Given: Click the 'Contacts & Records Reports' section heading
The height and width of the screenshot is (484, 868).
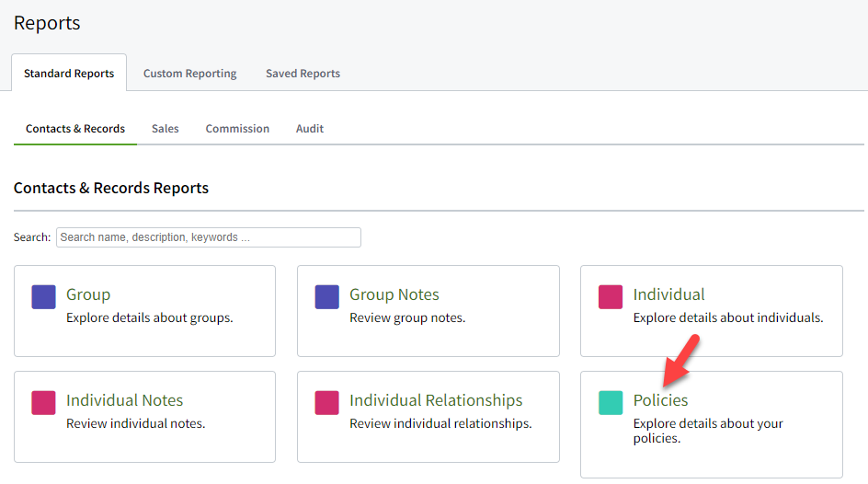Looking at the screenshot, I should (111, 189).
